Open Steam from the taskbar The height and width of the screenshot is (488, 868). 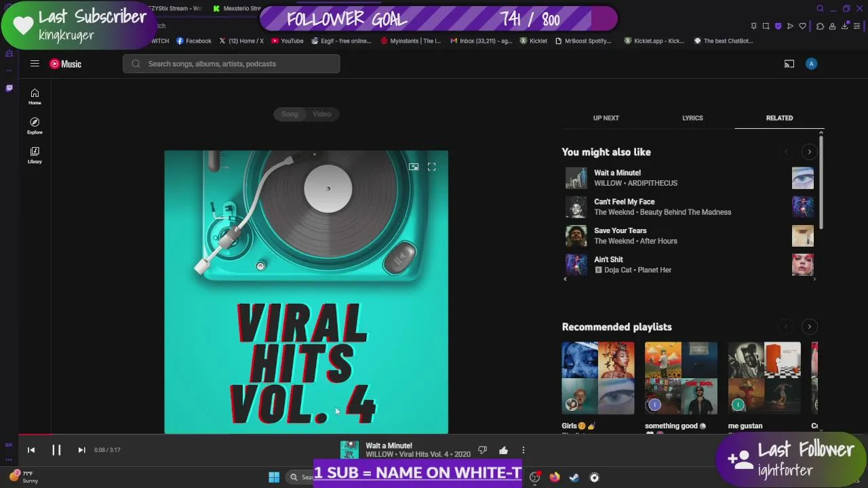574,477
